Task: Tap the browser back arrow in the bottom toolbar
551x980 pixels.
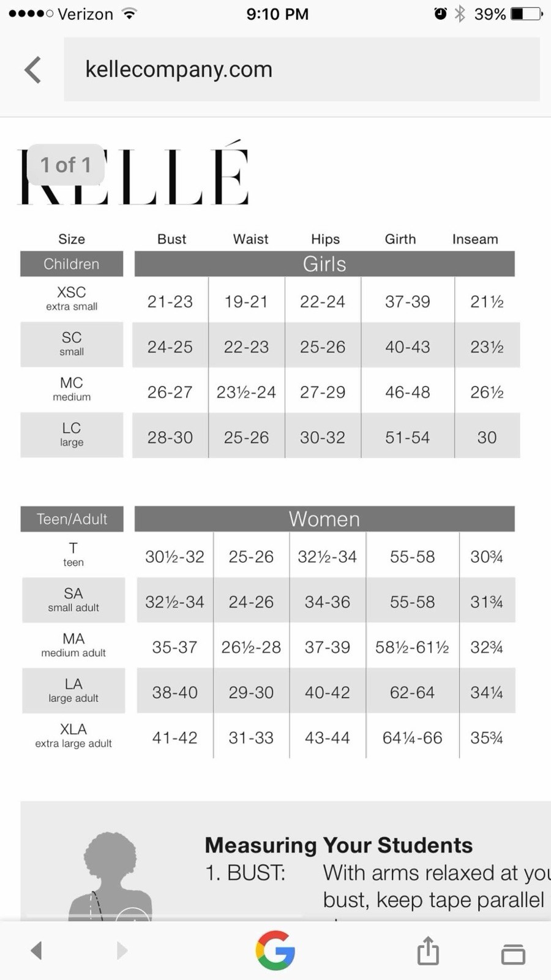Action: pos(37,951)
